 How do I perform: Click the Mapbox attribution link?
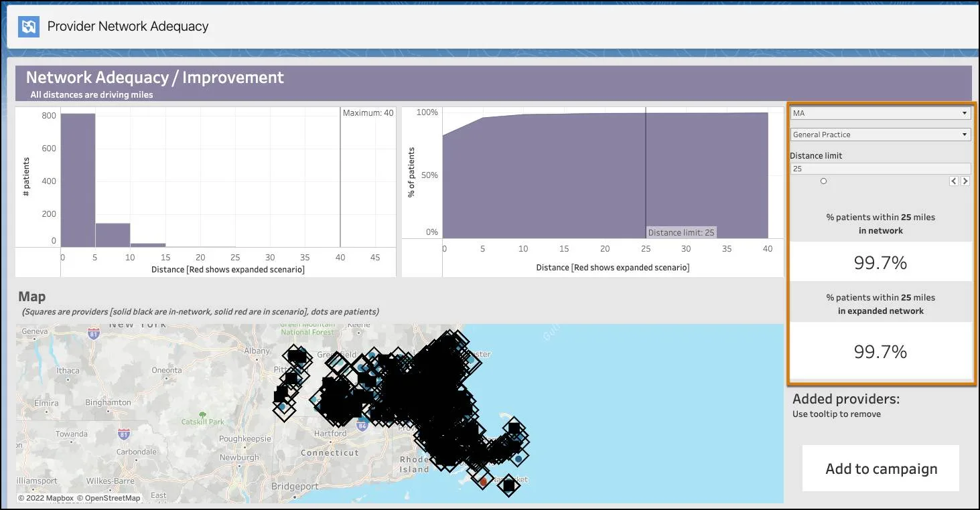(46, 498)
